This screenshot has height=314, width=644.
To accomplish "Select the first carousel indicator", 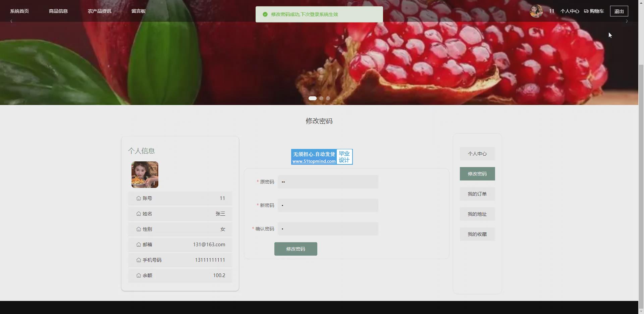I will 313,98.
